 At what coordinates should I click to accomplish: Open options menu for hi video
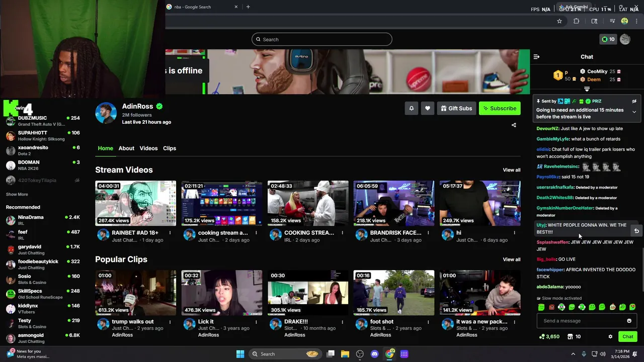coord(514,233)
